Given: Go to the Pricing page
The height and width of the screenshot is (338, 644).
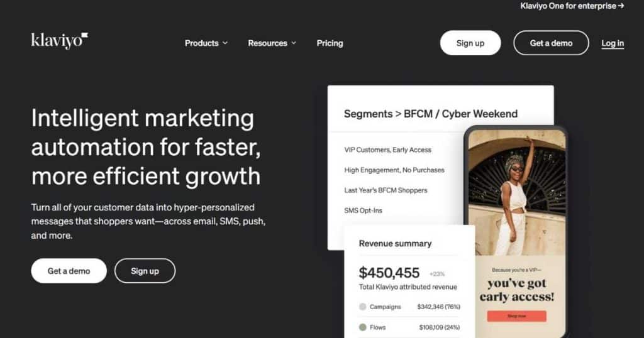Looking at the screenshot, I should [x=330, y=43].
